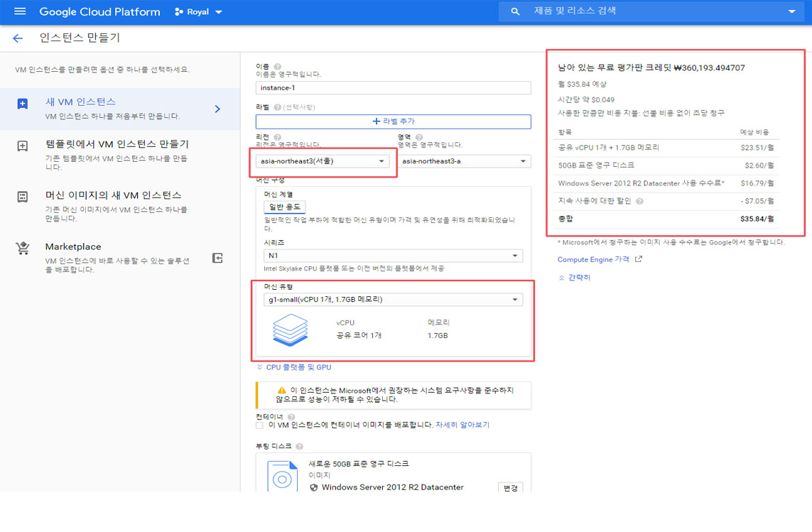Click the chevron next to 새 VM 인스턴스
The image size is (812, 532).
(x=217, y=109)
